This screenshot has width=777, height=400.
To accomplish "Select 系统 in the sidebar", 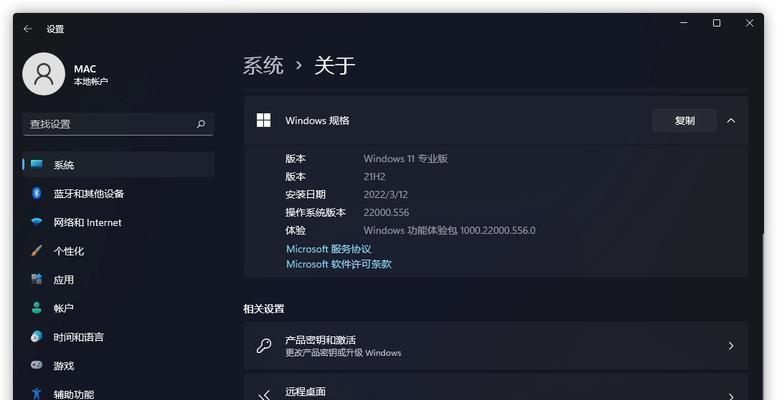I will (118, 165).
